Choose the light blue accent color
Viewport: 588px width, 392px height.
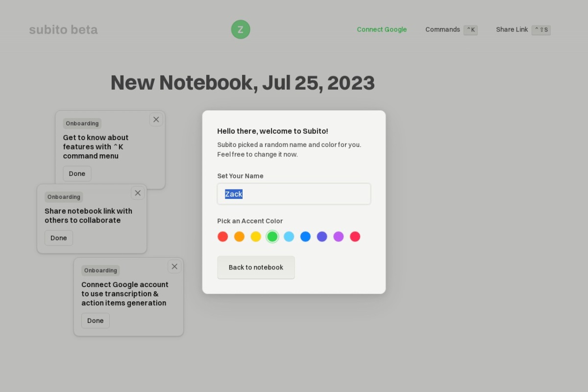(x=289, y=237)
